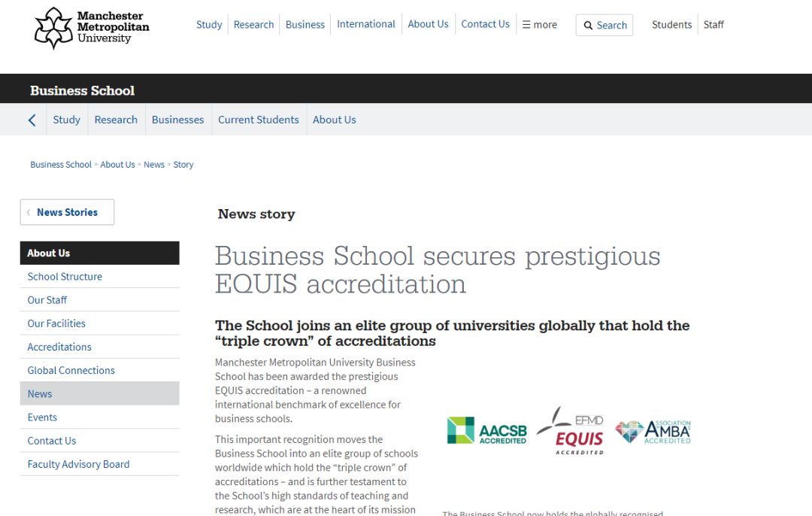Image resolution: width=812 pixels, height=516 pixels.
Task: Click the News breadcrumb link
Action: 154,165
